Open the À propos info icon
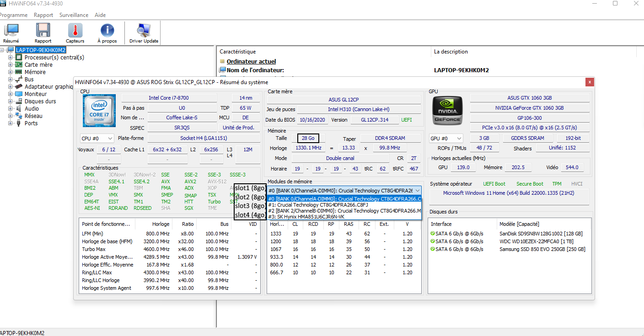Image resolution: width=644 pixels, height=336 pixels. [x=107, y=31]
